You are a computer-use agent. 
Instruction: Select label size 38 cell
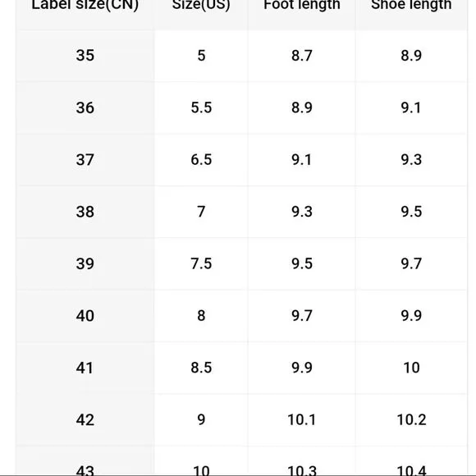pos(85,212)
